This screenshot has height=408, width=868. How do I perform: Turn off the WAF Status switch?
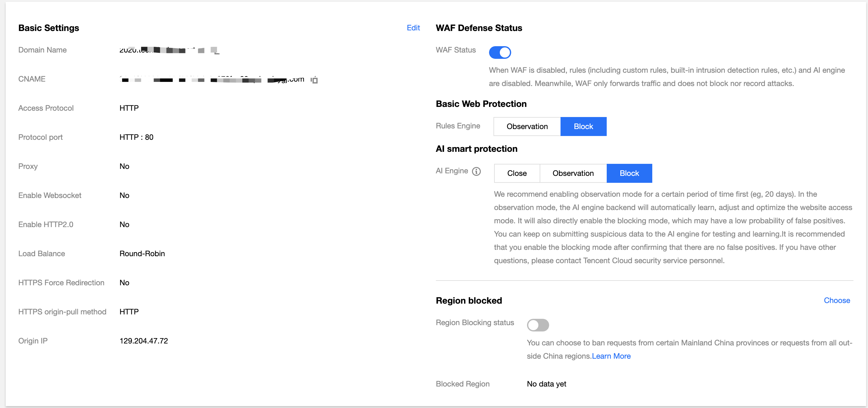pyautogui.click(x=500, y=52)
